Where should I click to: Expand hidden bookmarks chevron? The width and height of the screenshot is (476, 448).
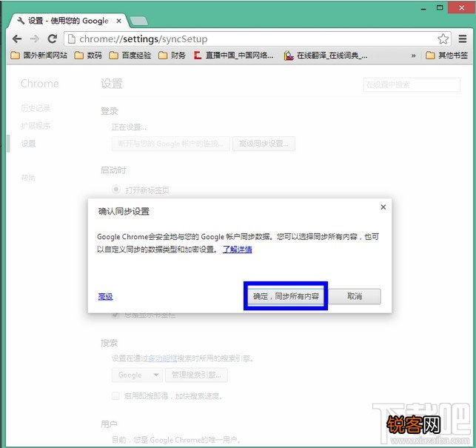[x=413, y=56]
